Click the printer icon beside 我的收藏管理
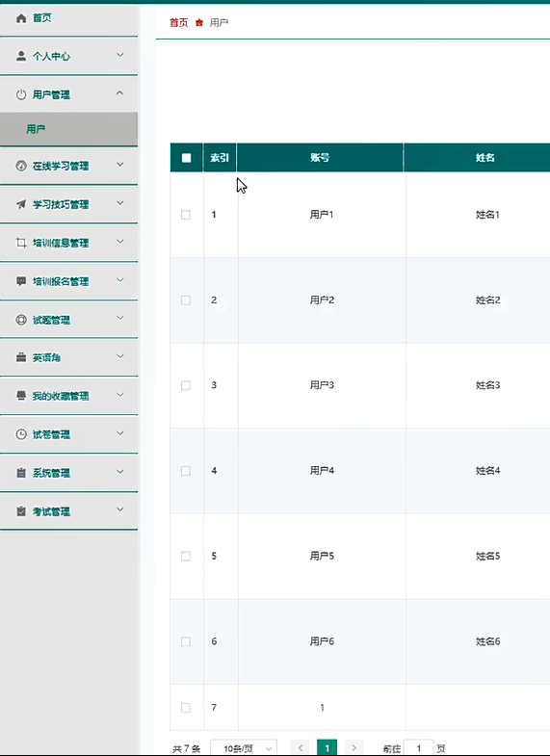 tap(21, 396)
